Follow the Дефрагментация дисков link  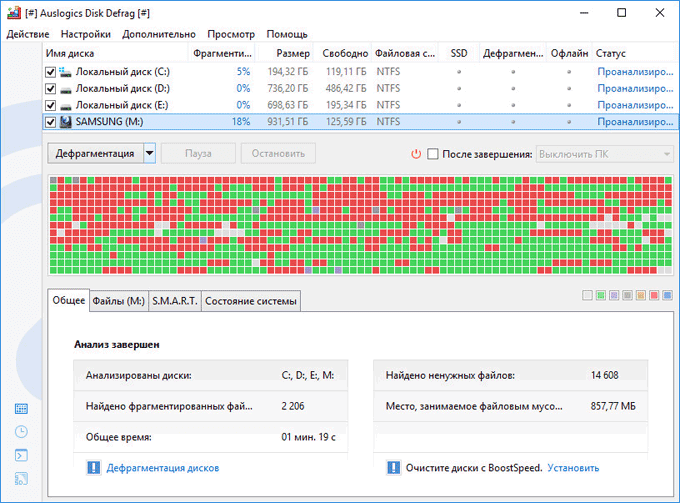click(163, 468)
